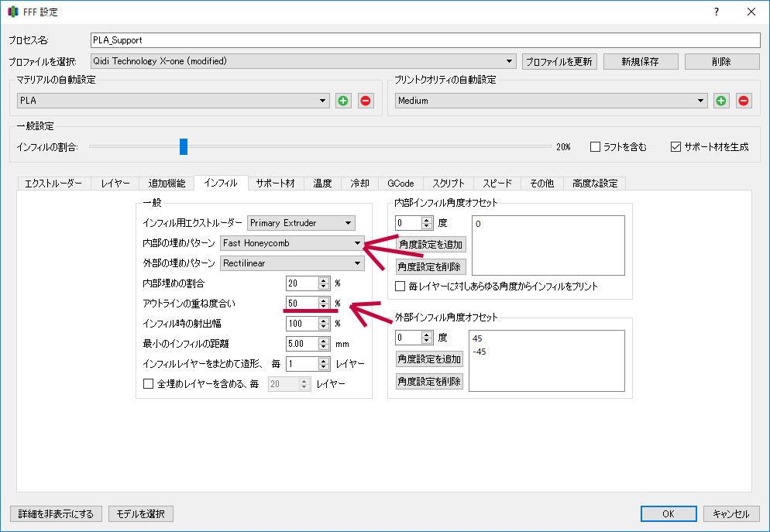This screenshot has width=770, height=532.
Task: Toggle 全埋めレイヤーを含める checkbox
Action: pyautogui.click(x=149, y=383)
